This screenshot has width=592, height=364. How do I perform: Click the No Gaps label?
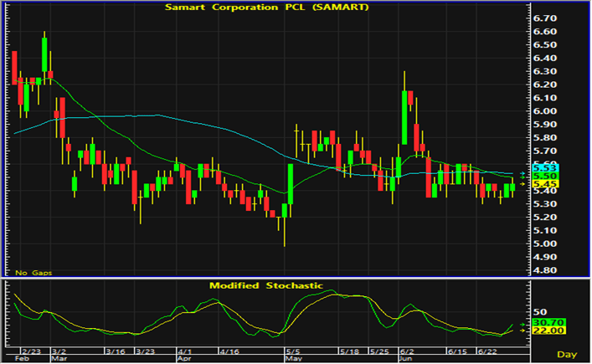click(x=33, y=273)
